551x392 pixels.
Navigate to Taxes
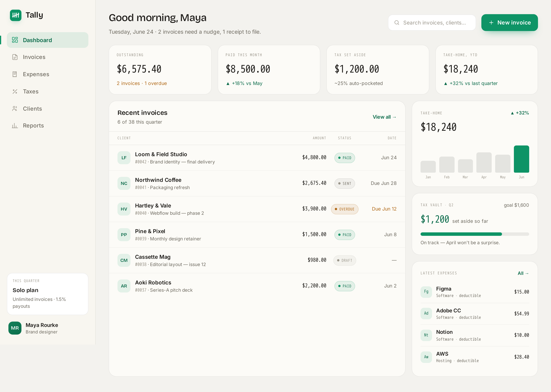[x=47, y=91]
